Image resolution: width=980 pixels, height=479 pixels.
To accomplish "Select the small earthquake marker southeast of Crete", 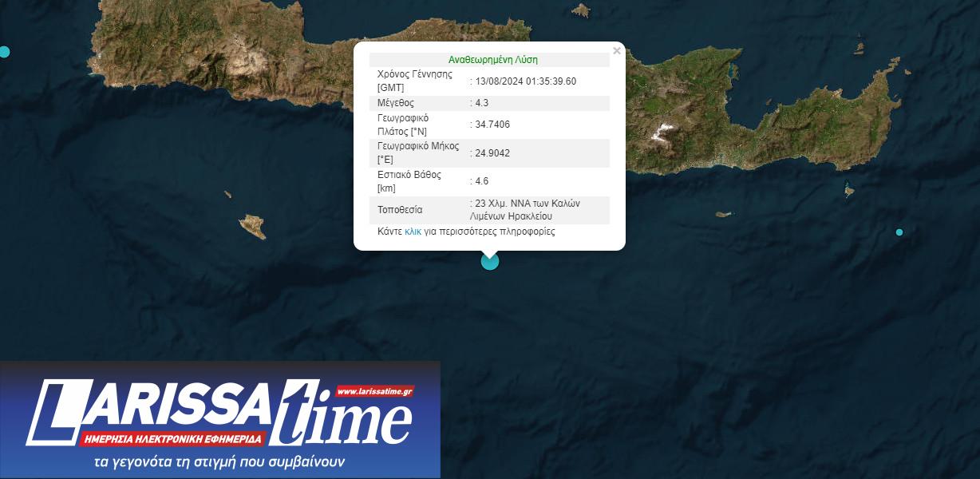I will 899,232.
